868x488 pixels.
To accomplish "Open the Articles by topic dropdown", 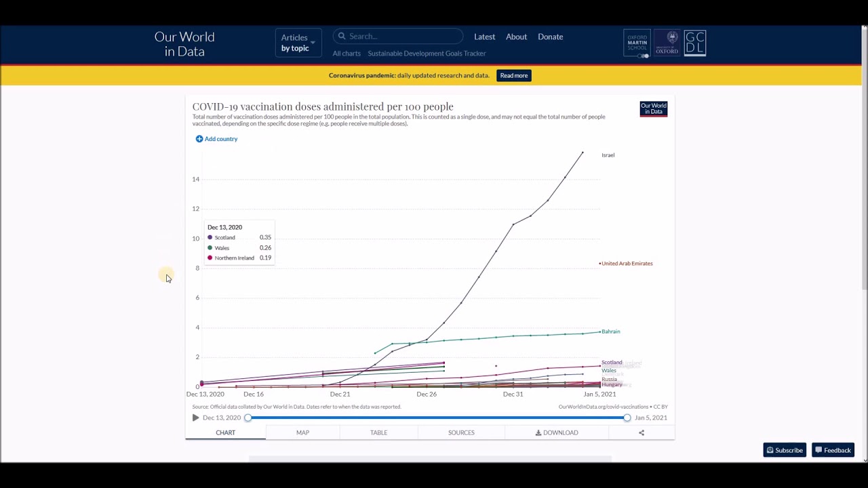I will 298,43.
